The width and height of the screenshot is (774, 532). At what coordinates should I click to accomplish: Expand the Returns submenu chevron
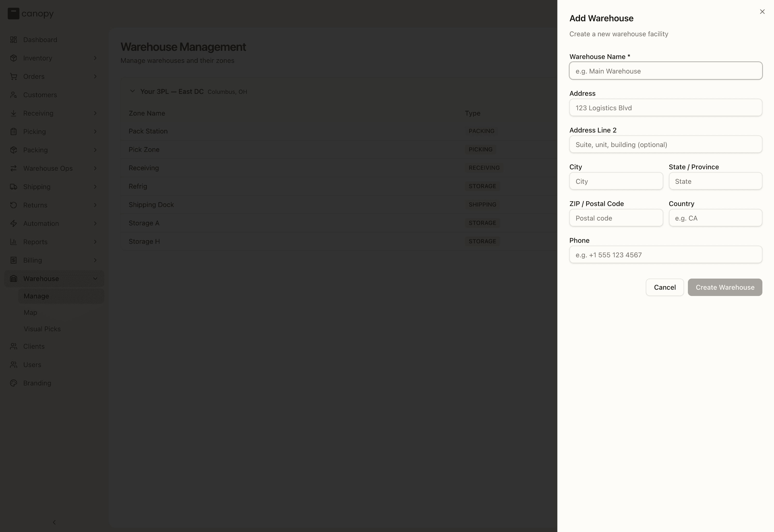click(95, 205)
